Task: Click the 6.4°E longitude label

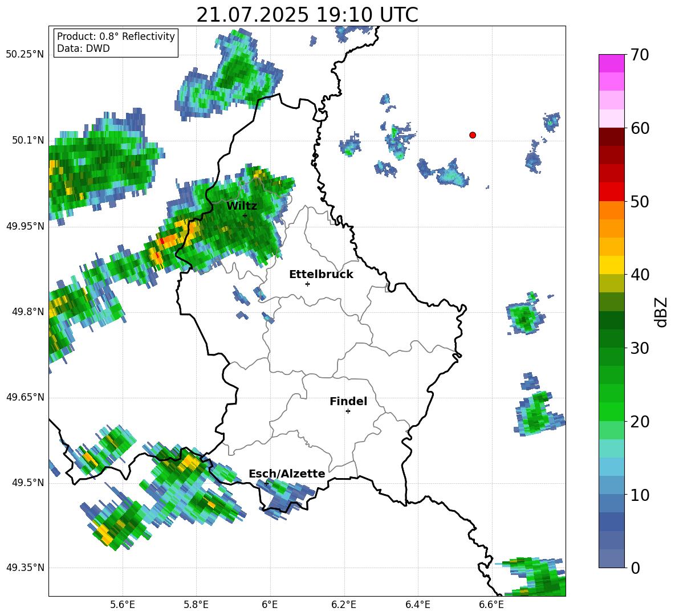Action: [x=417, y=605]
